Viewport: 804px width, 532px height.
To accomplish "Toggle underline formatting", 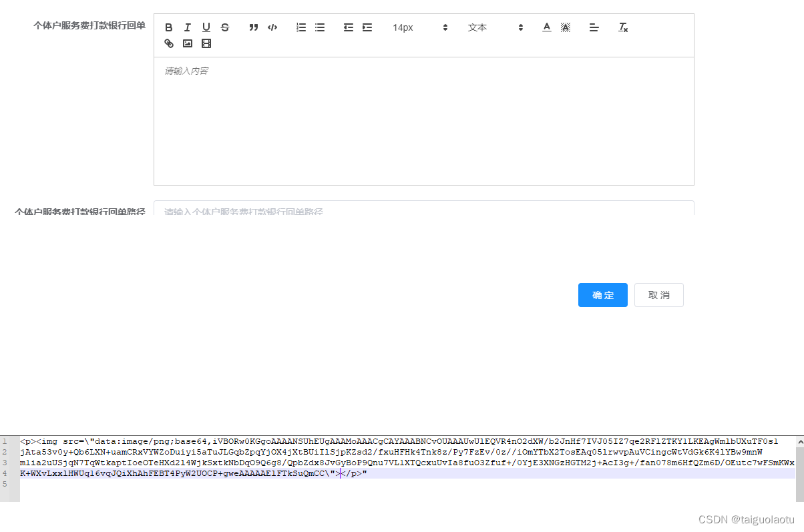I will coord(206,27).
